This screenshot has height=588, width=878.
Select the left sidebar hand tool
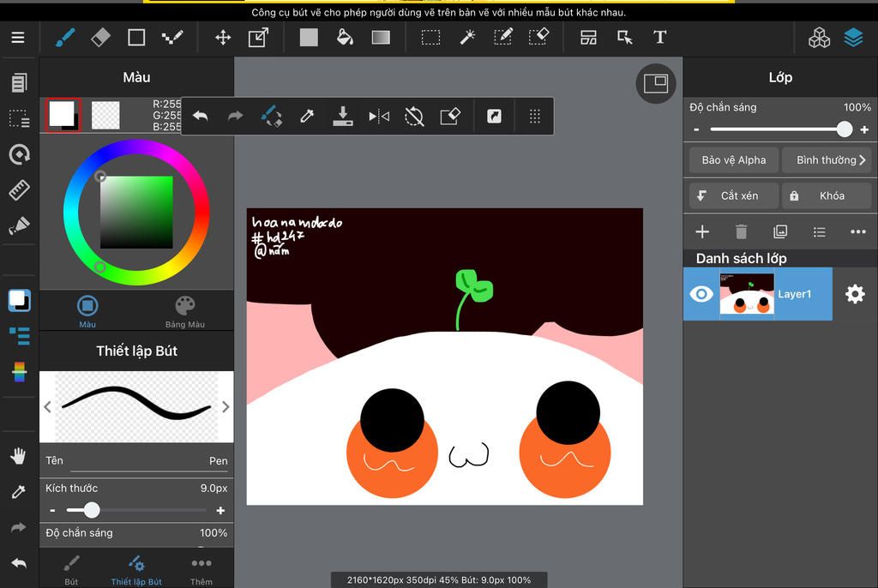(19, 456)
